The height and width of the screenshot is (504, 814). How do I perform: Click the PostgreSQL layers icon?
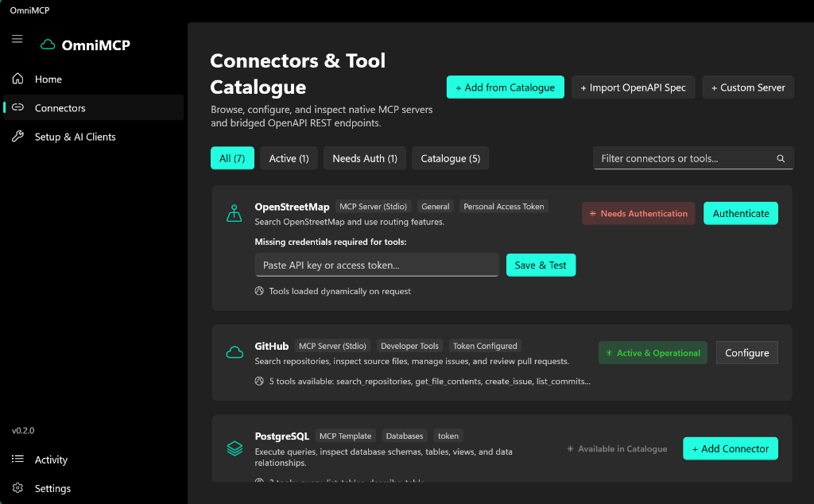[x=235, y=448]
